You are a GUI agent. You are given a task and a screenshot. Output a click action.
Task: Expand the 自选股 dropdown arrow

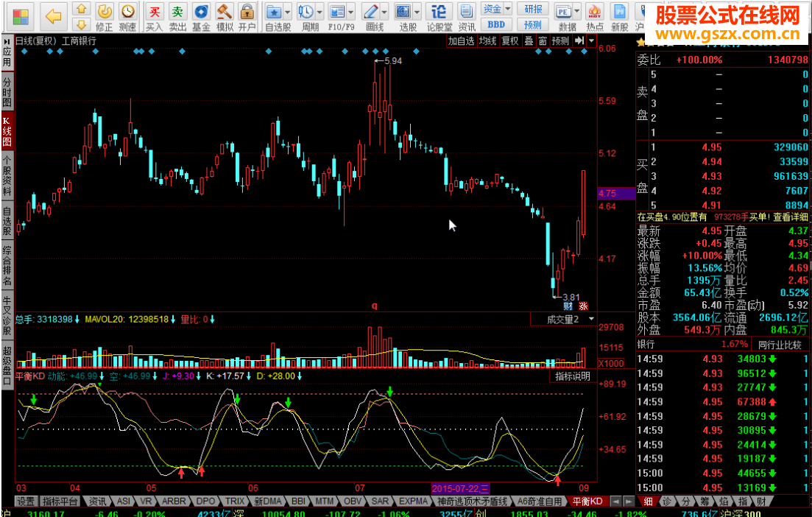click(288, 11)
